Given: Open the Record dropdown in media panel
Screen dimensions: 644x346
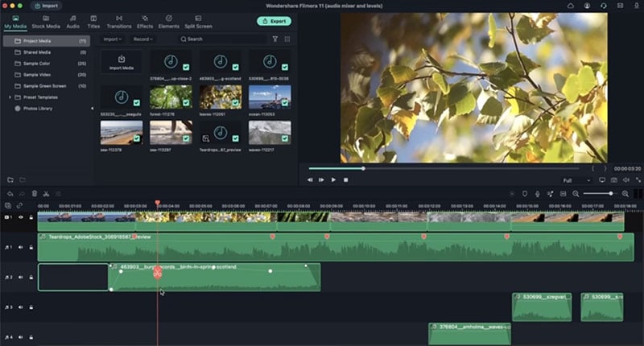Looking at the screenshot, I should (x=143, y=39).
